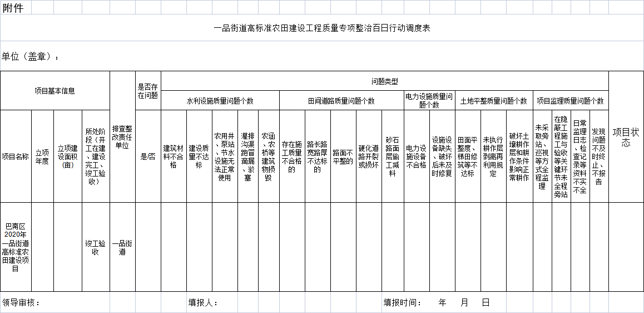Click the '巴南区2020年一品街道高标准农田建设项目' cell
This screenshot has width=644, height=313.
tap(16, 247)
